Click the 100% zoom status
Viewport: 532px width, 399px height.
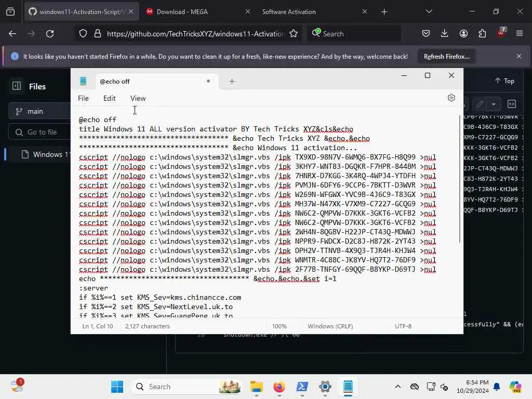click(279, 326)
